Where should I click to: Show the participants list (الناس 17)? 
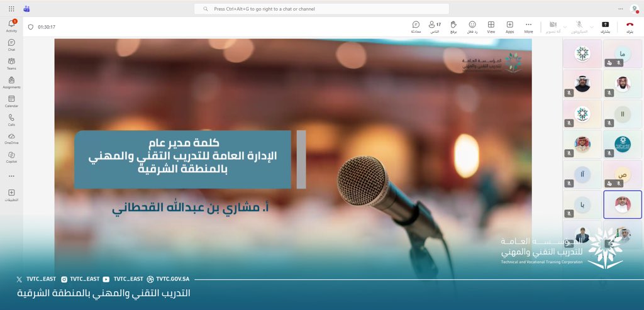[435, 27]
